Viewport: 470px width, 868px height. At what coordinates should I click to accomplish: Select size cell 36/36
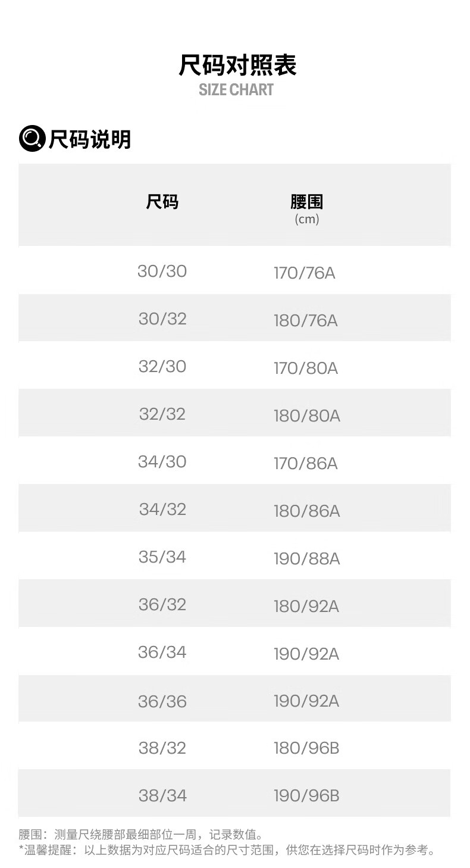pyautogui.click(x=162, y=701)
